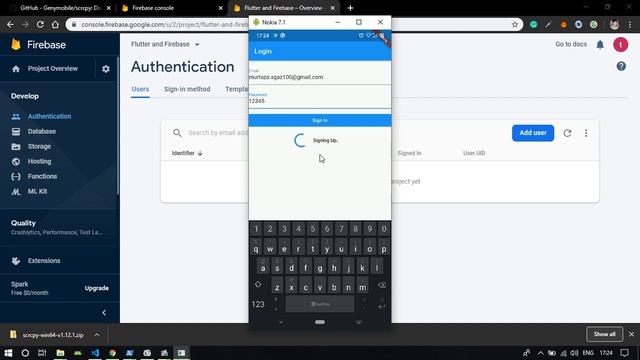
Task: Open Storage section in sidebar
Action: pos(39,147)
